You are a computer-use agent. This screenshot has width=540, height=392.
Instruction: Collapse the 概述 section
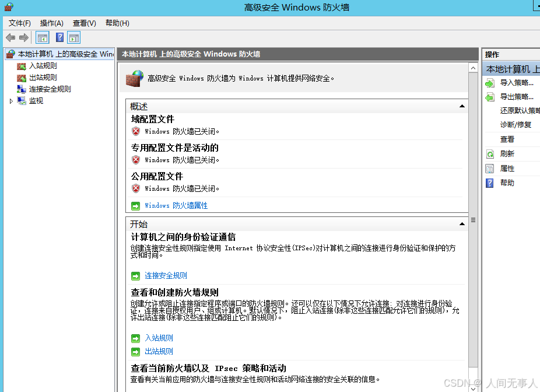(x=462, y=106)
